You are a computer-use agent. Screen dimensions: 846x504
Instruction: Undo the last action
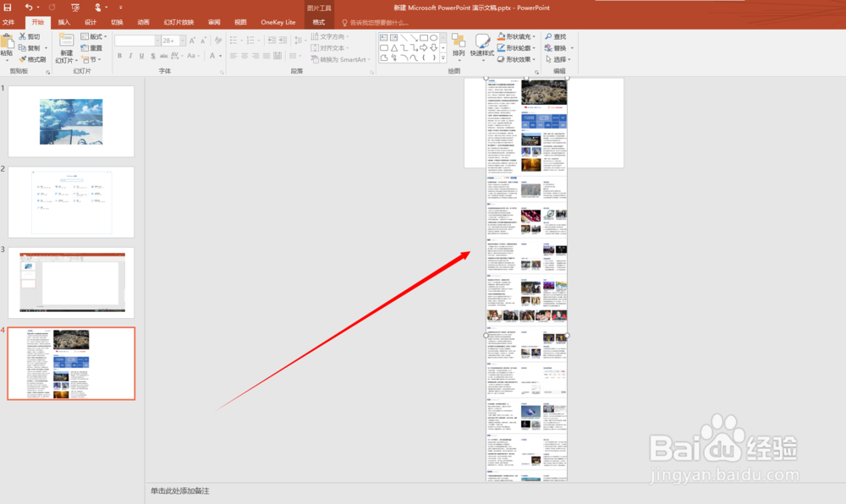28,8
